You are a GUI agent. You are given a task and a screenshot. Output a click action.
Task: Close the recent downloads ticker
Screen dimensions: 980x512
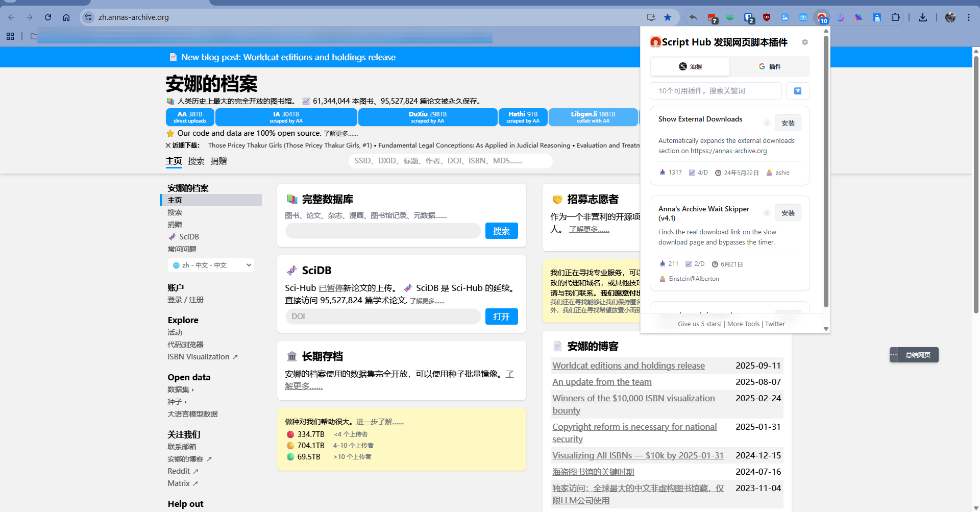168,145
